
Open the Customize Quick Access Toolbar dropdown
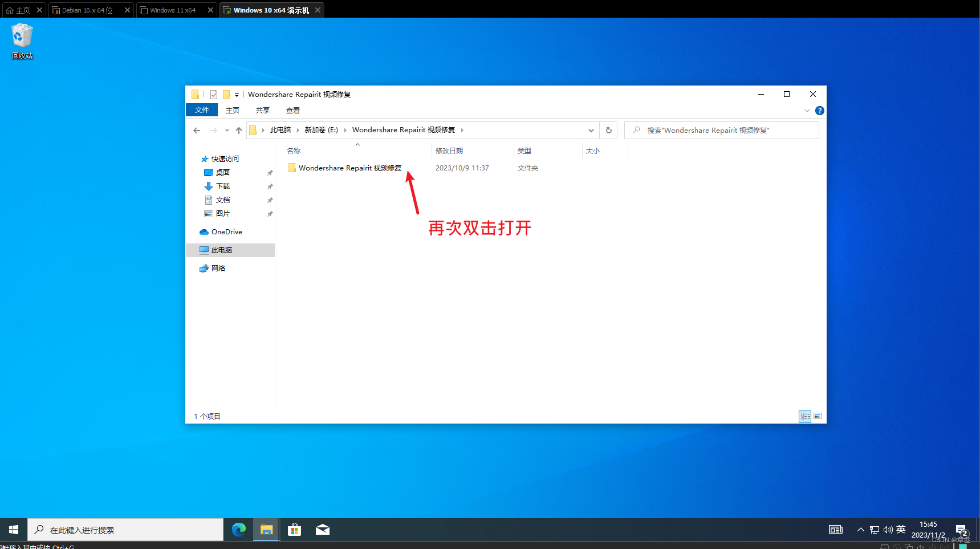[x=237, y=95]
